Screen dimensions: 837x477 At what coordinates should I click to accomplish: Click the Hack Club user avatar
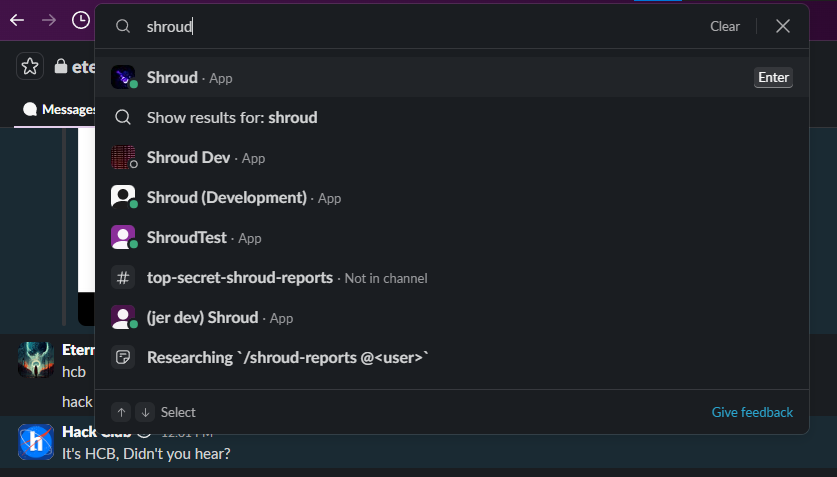tap(36, 442)
